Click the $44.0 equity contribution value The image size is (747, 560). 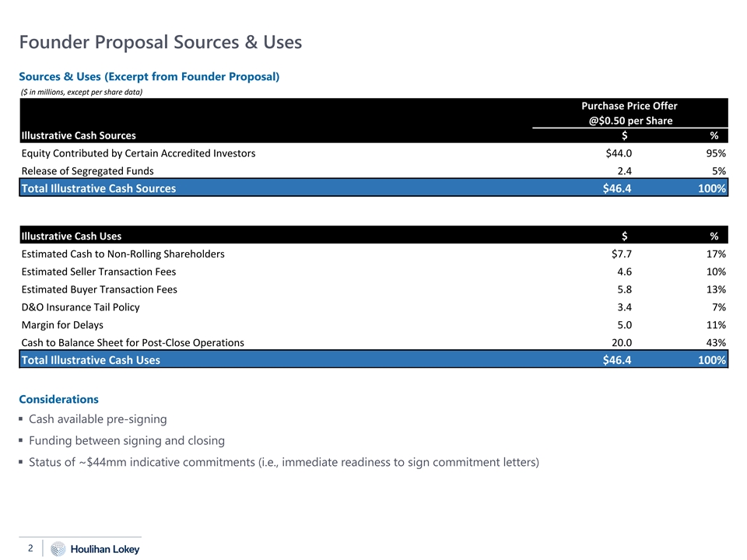pyautogui.click(x=619, y=153)
